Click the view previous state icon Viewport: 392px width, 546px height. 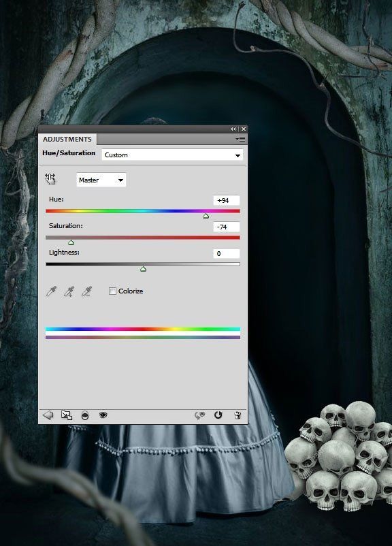[200, 415]
